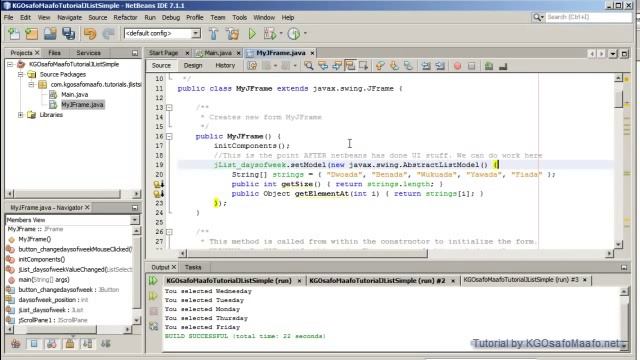Open the Team menu
The image size is (640, 360).
click(x=218, y=18)
